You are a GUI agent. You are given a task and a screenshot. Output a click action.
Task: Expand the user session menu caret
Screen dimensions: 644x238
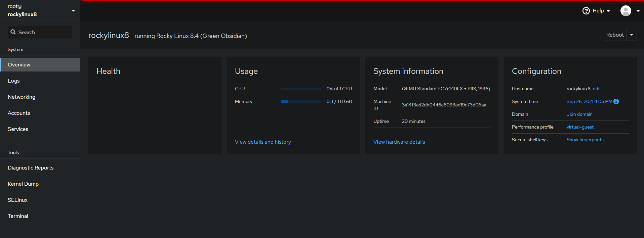point(638,11)
